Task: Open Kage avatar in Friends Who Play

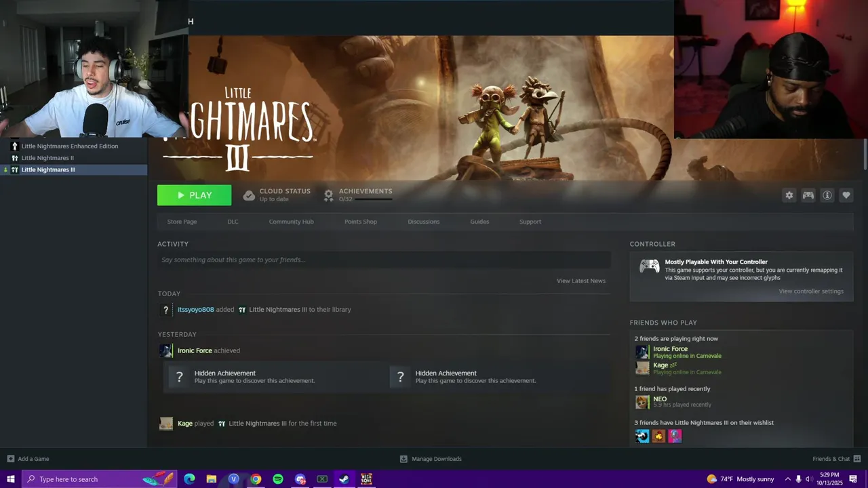Action: tap(642, 368)
